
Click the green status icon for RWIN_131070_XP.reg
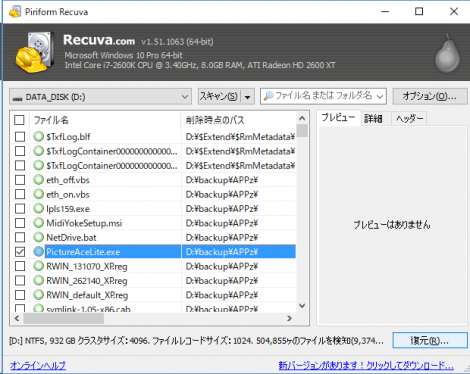(39, 266)
